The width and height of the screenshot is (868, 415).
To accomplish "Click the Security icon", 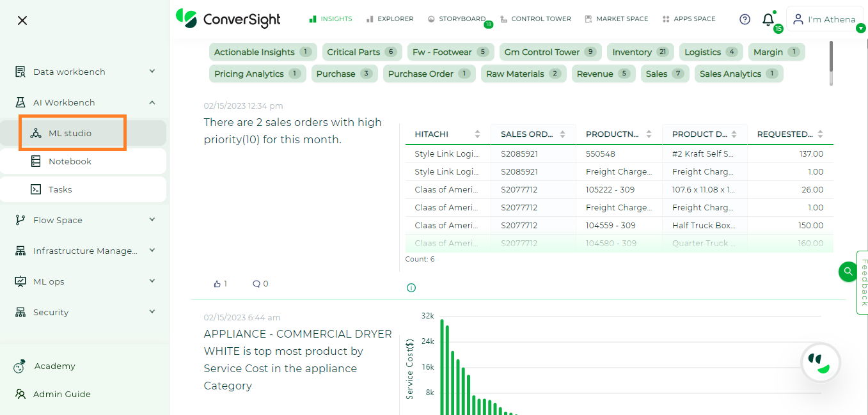I will 20,312.
